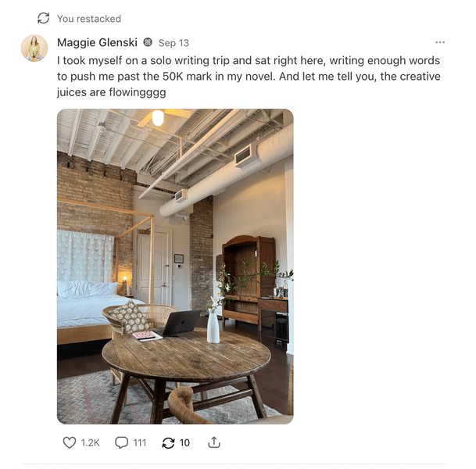Click the badge icon beside Maggie Glenski
Screen dimensions: 476x469
[x=148, y=42]
